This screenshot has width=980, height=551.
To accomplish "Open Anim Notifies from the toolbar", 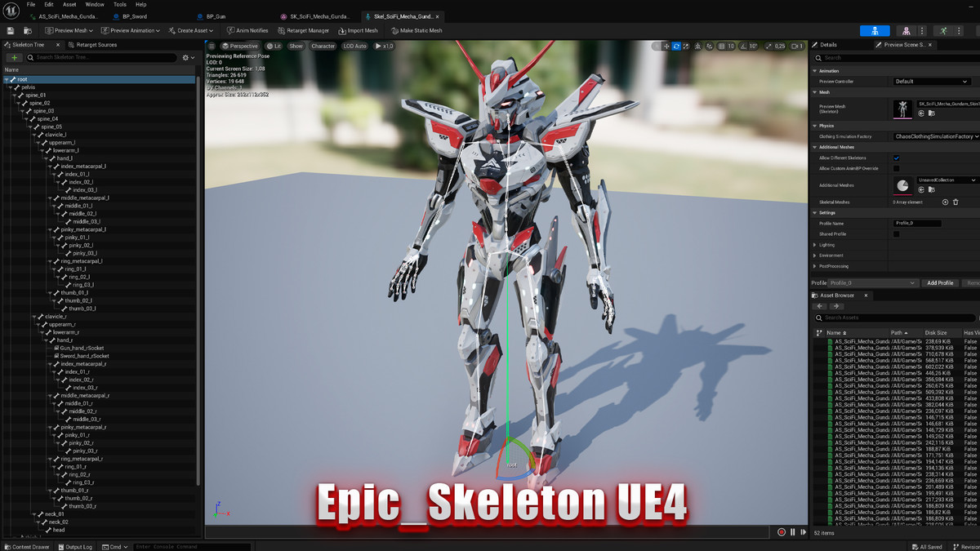I will coord(247,30).
